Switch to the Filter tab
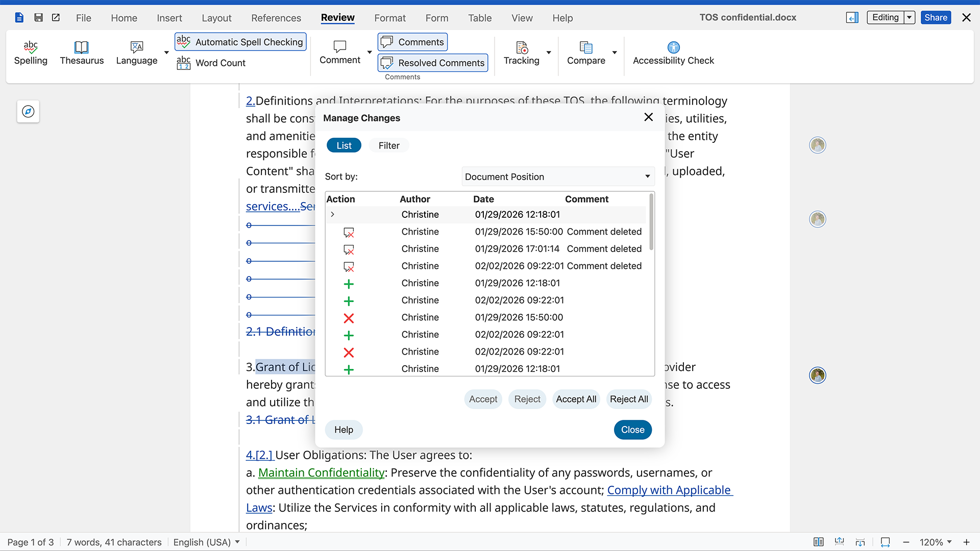The image size is (980, 551). tap(388, 145)
